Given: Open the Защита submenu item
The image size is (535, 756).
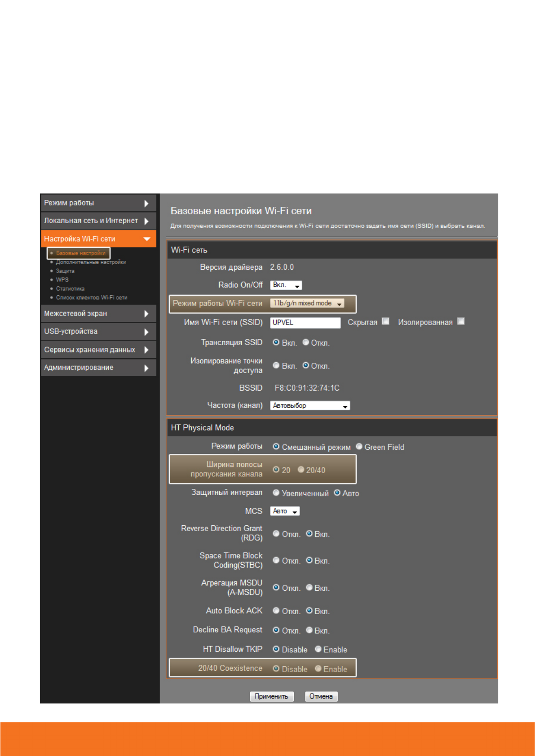Looking at the screenshot, I should [65, 271].
